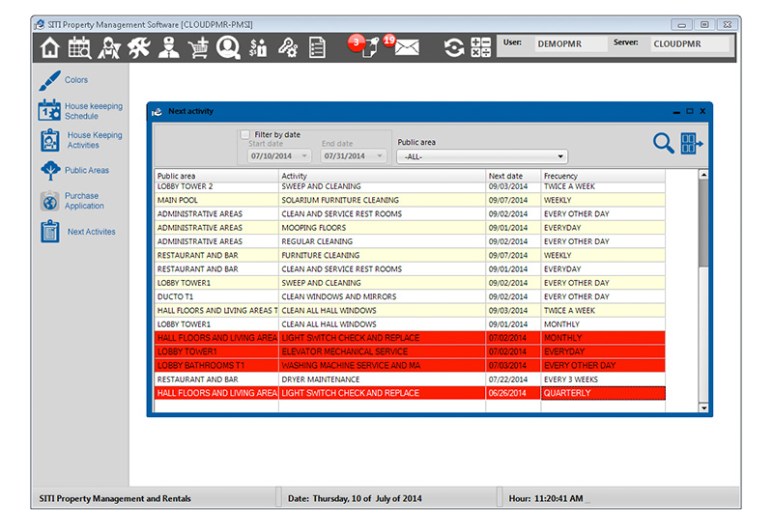The height and width of the screenshot is (532, 773).
Task: Expand the Start date dropdown
Action: 304,155
